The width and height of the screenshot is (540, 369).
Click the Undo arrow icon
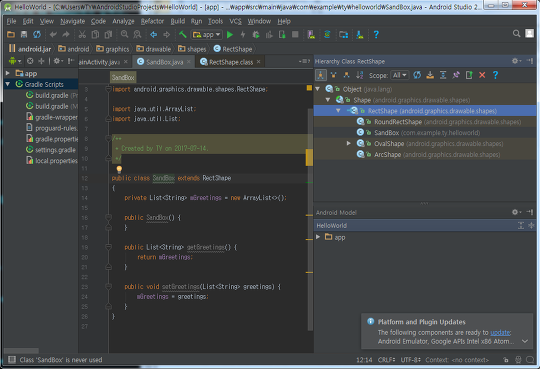click(x=53, y=34)
